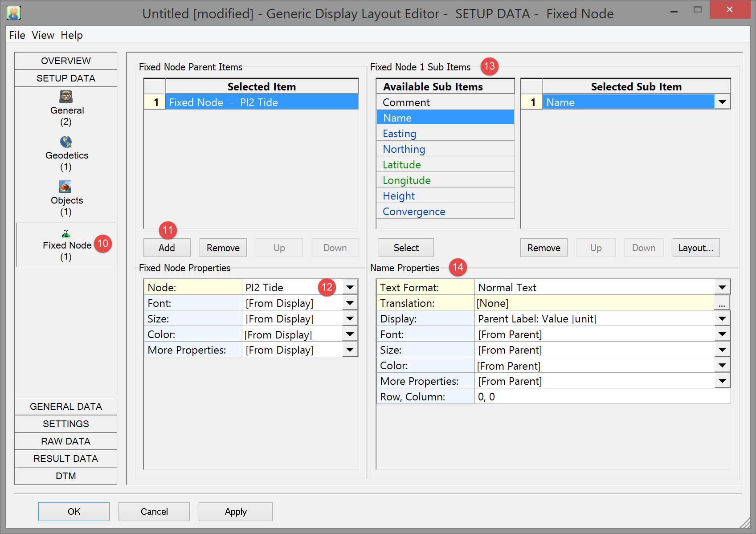Open the Translation ellipsis browse button

(722, 303)
